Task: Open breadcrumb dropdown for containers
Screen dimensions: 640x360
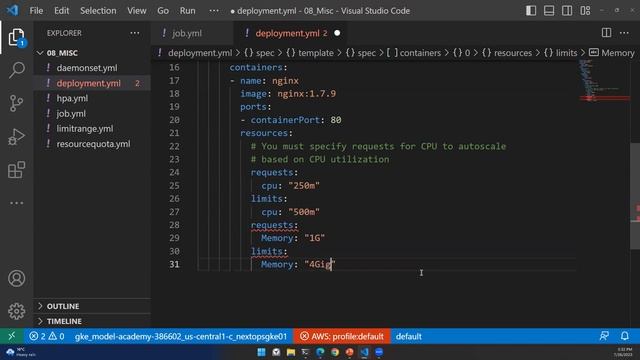Action: point(414,53)
